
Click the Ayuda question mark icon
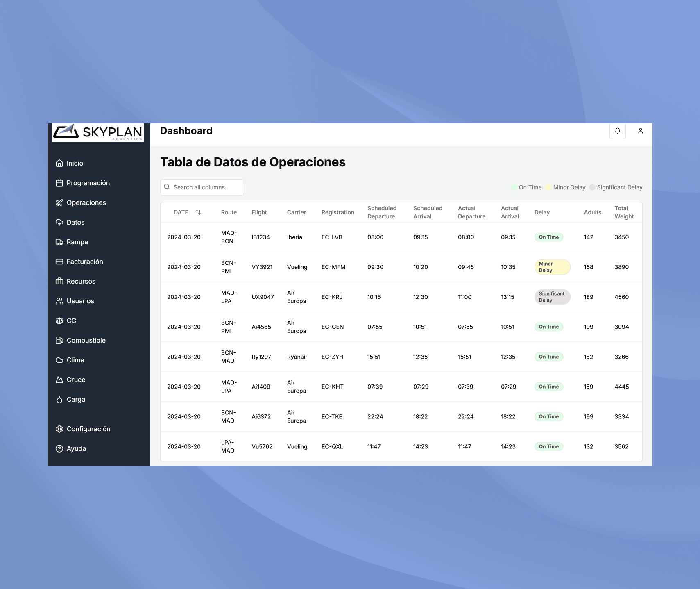[x=59, y=448]
